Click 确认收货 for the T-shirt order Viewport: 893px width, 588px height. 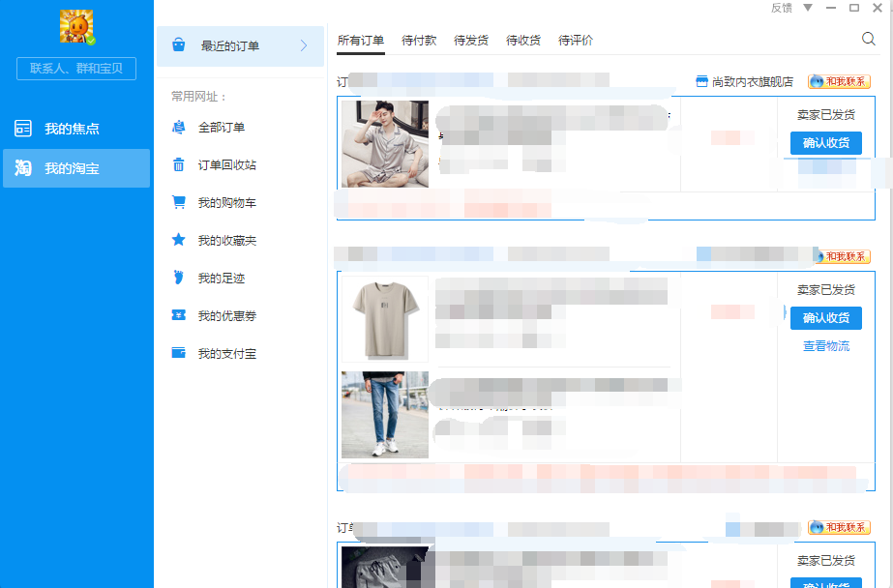click(x=826, y=317)
